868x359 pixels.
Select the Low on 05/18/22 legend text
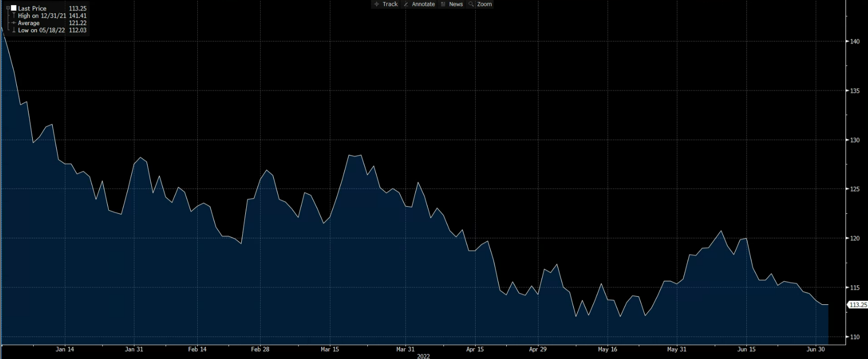coord(41,30)
